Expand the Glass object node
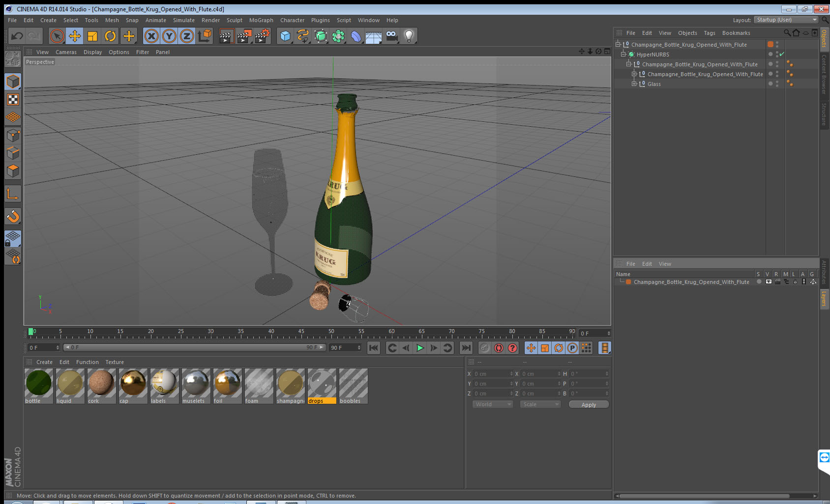This screenshot has width=830, height=504. 634,84
